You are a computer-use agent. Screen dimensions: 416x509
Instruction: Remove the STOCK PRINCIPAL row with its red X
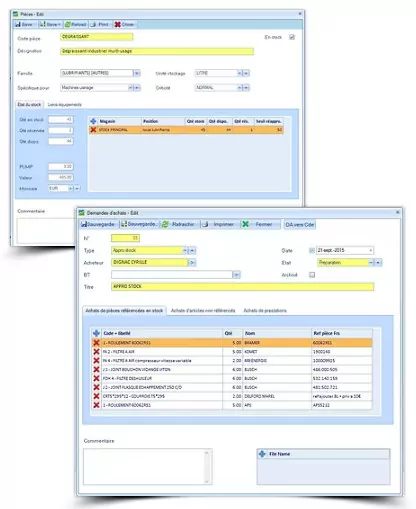93,130
